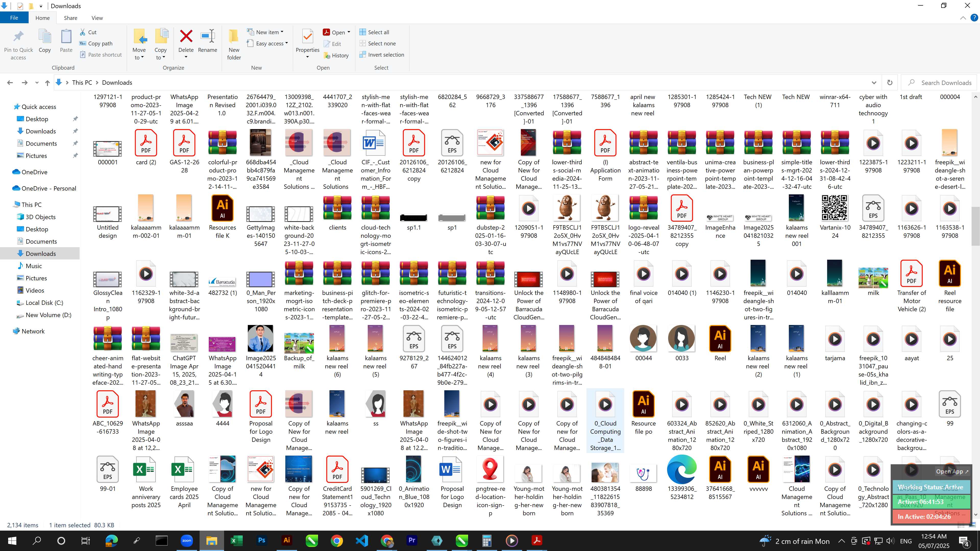
Task: Open Zoom from the taskbar
Action: 186,540
